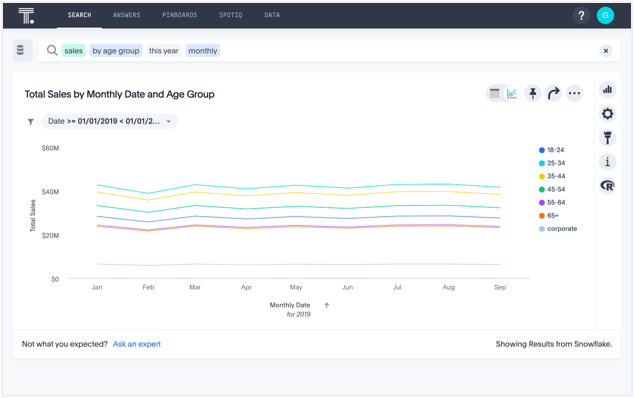Switch to chart view
The image size is (634, 398).
512,93
